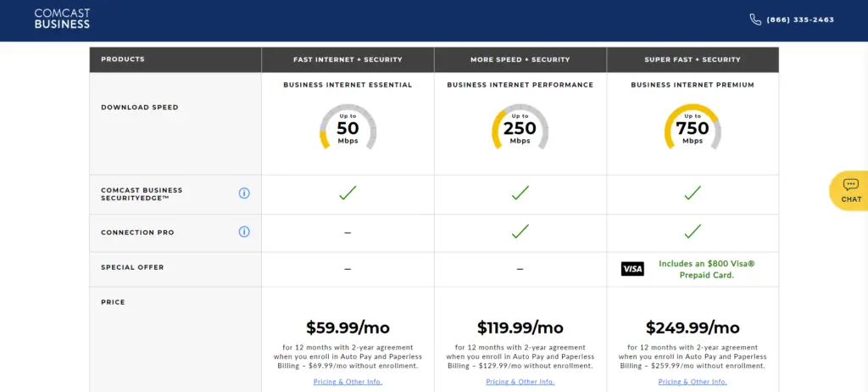
Task: Open Pricing & Other Info for Premium
Action: (693, 382)
